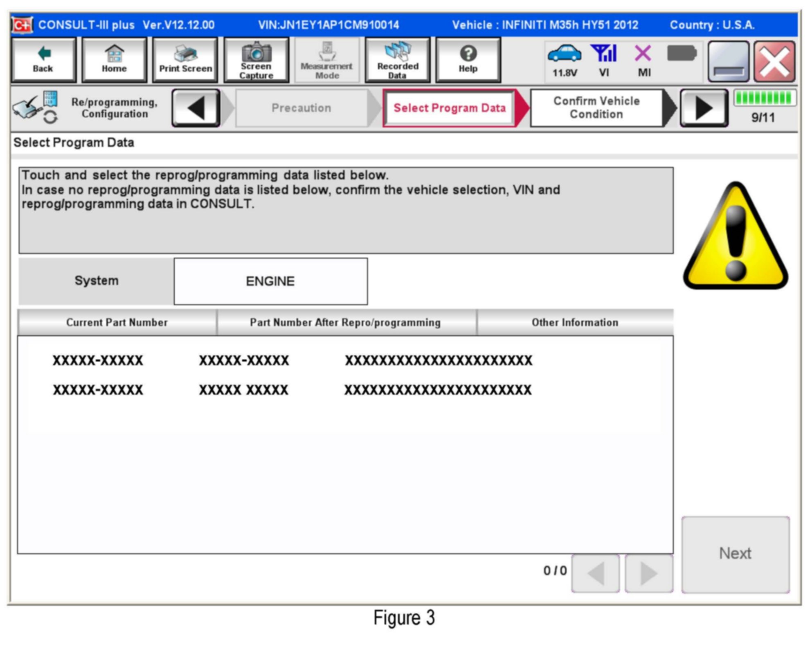Open Recorded Data
812x658 pixels.
397,60
